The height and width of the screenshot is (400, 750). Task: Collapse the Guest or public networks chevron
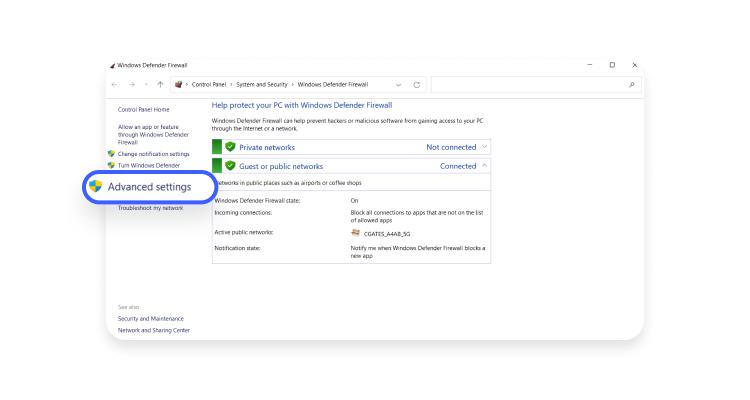coord(484,166)
